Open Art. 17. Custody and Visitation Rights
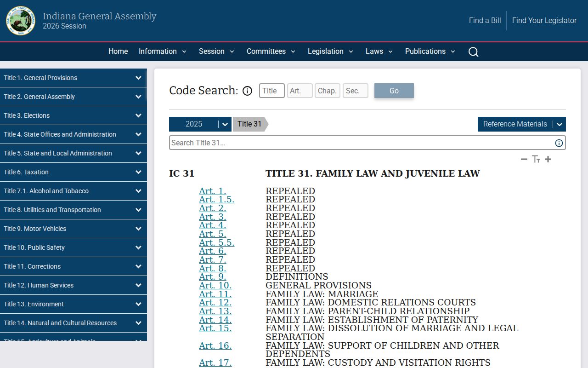The image size is (588, 368). 215,363
